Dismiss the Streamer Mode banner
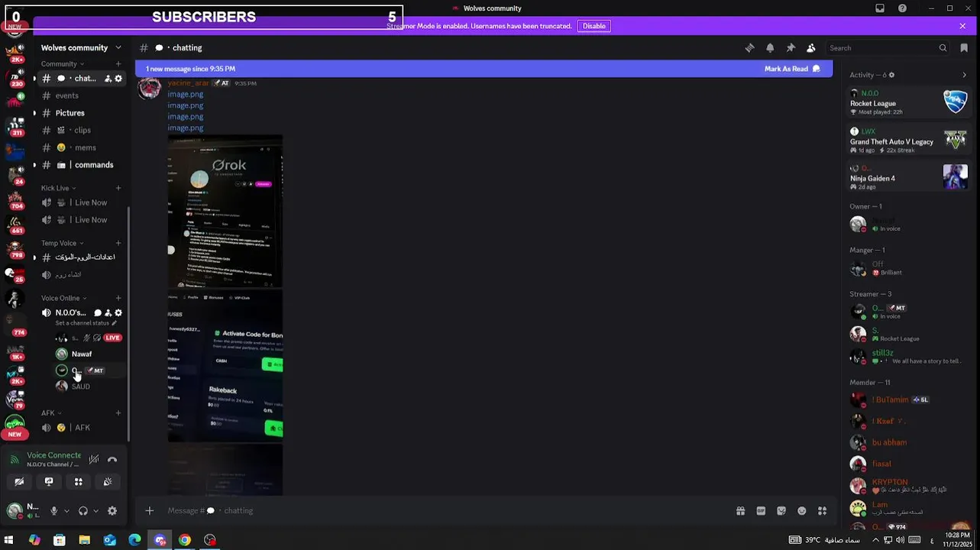Screen dimensions: 980x550 click(962, 26)
